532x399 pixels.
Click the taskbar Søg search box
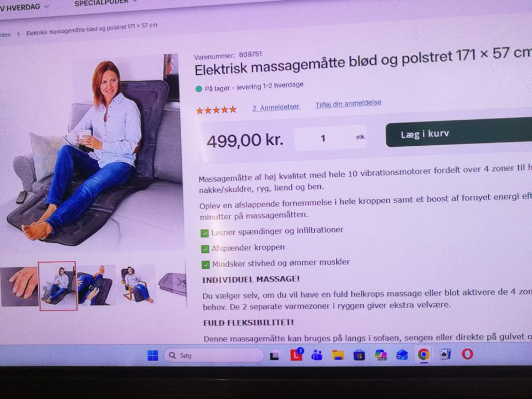(x=214, y=355)
